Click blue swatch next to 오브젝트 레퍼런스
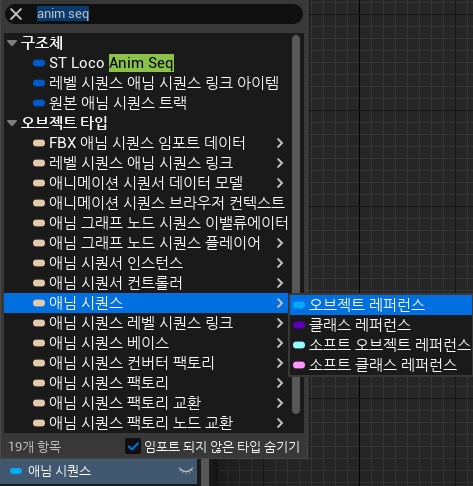The image size is (473, 486). pos(299,305)
